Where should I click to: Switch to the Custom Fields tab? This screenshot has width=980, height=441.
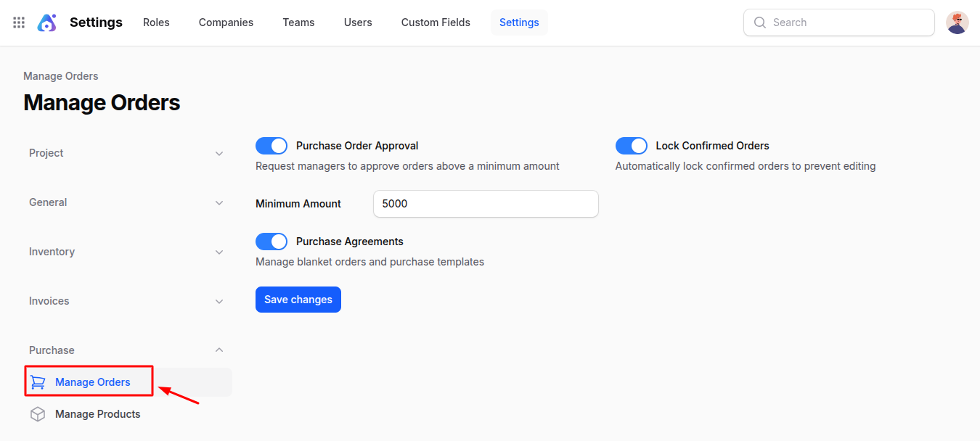pyautogui.click(x=435, y=22)
